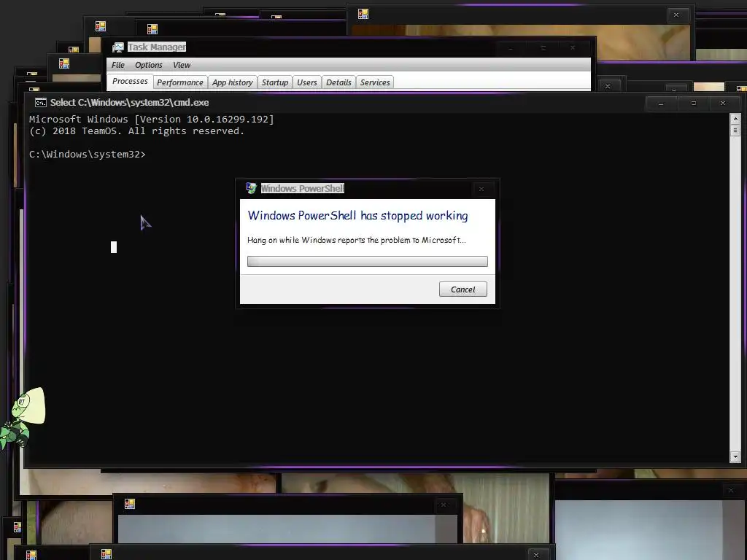Click the cmd.exe icon in the console title bar

(x=41, y=102)
